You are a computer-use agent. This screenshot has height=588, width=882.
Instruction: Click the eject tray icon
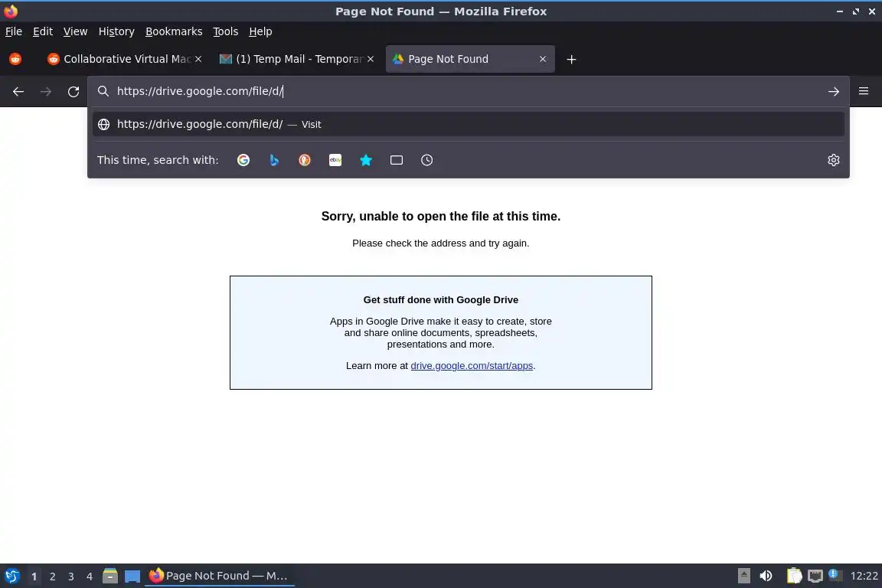[743, 576]
